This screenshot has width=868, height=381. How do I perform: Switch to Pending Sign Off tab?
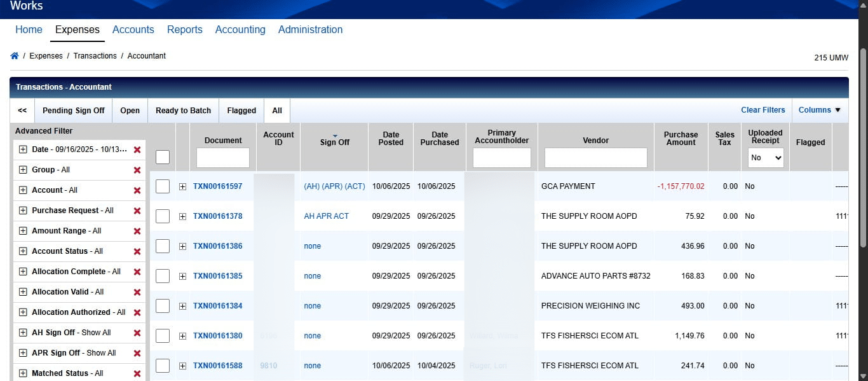[x=74, y=111]
